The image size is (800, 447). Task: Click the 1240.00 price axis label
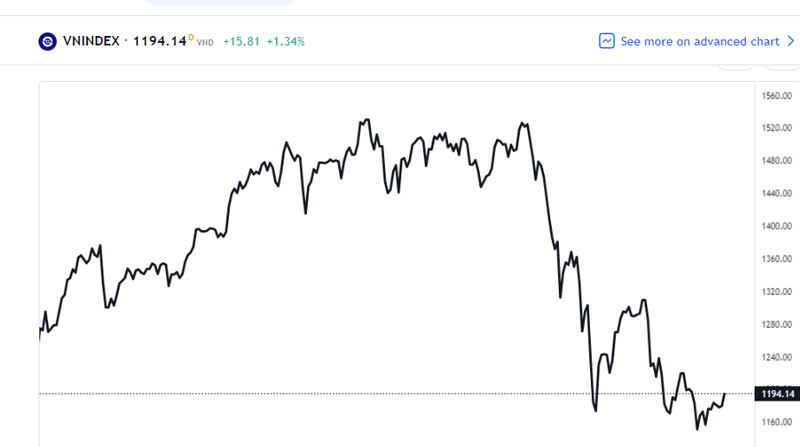pos(777,356)
